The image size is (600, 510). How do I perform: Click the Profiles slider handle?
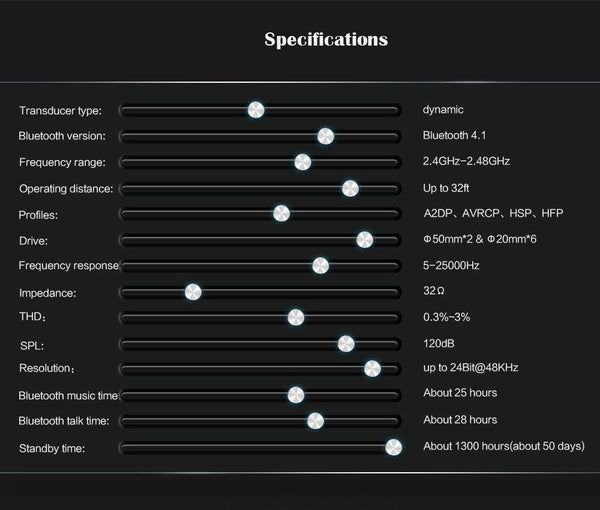281,214
